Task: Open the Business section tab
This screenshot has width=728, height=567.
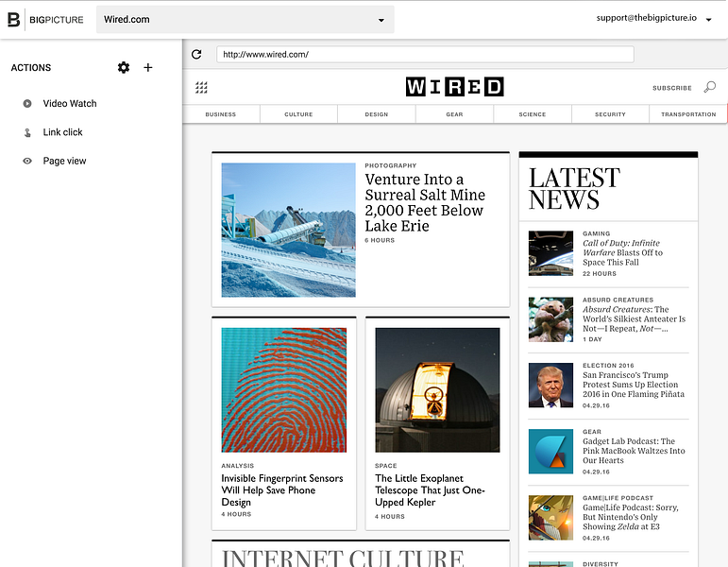Action: click(x=221, y=114)
